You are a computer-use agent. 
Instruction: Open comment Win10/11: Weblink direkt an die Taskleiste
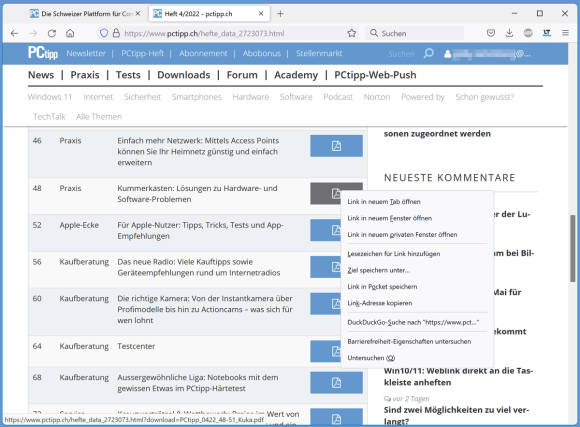(458, 376)
